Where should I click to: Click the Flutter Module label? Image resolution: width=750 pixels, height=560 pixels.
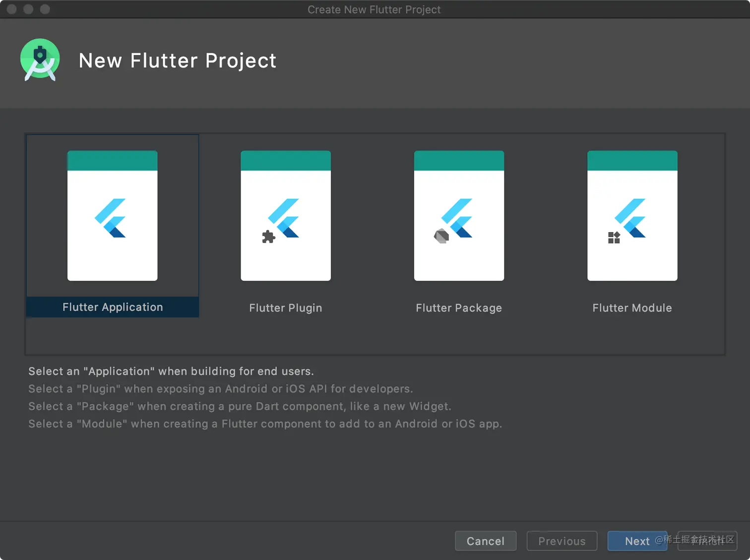(x=632, y=308)
